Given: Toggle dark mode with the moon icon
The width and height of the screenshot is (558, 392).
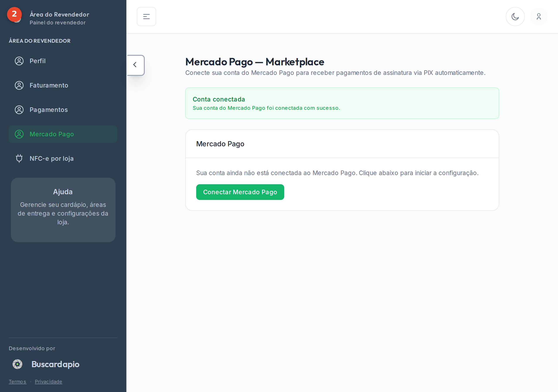Looking at the screenshot, I should (515, 17).
